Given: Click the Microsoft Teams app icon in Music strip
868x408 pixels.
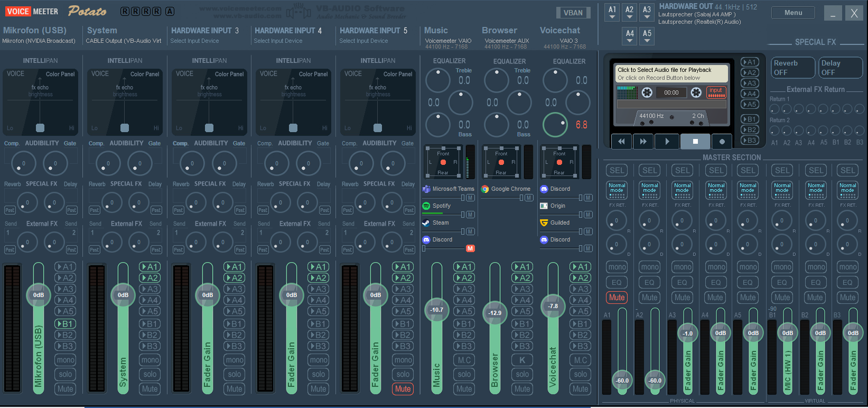Looking at the screenshot, I should point(426,189).
